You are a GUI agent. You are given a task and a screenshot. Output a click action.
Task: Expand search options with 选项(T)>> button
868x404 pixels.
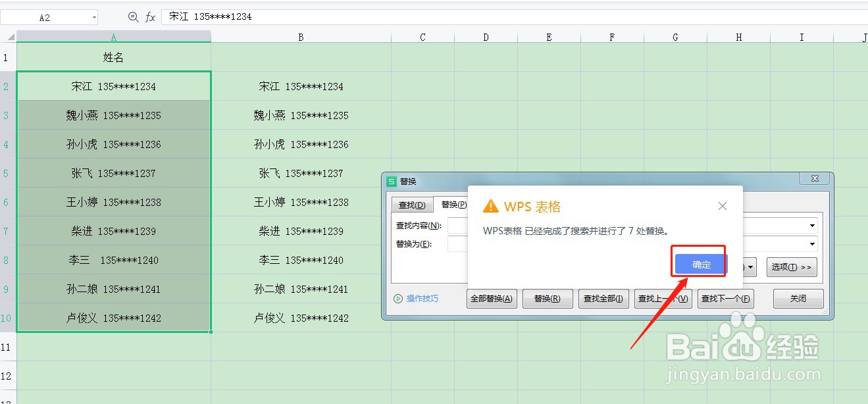coord(791,267)
